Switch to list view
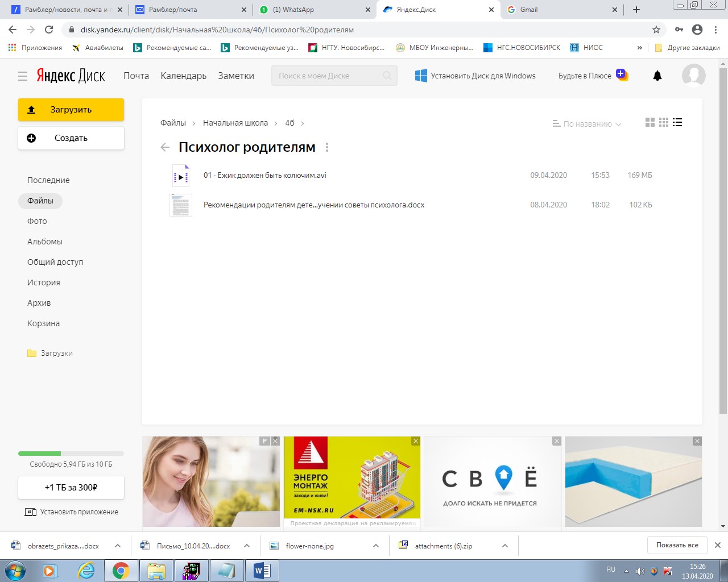This screenshot has width=728, height=582. pyautogui.click(x=677, y=123)
